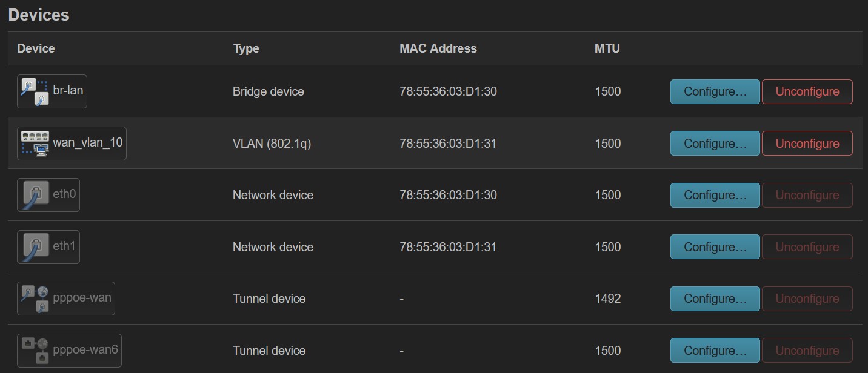Click the eth1 network port icon

[35, 247]
